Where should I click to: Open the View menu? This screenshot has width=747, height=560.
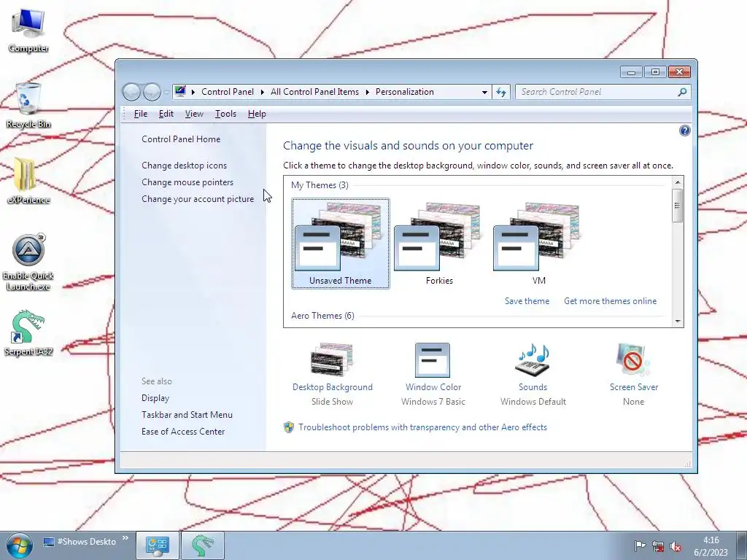(x=194, y=114)
